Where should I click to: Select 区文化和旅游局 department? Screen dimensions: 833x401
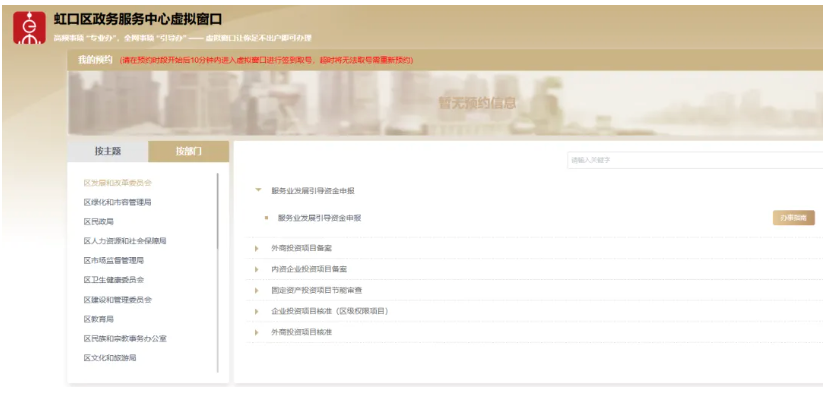click(110, 358)
